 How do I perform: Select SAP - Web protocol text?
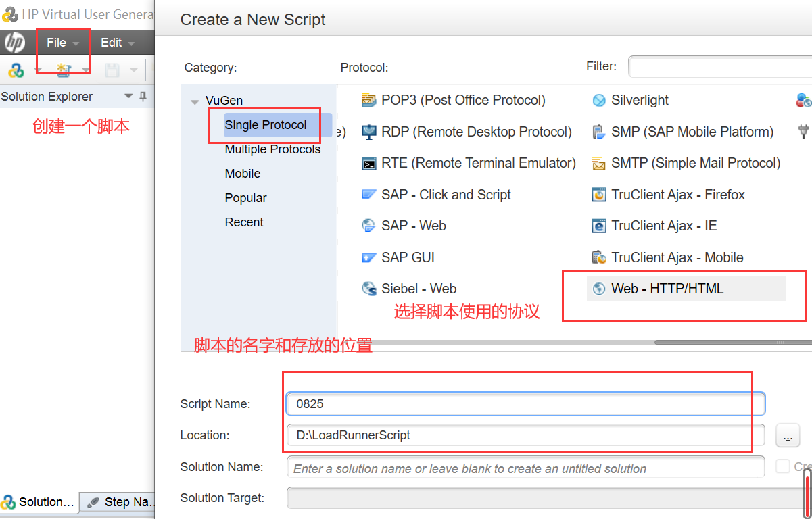pos(414,226)
